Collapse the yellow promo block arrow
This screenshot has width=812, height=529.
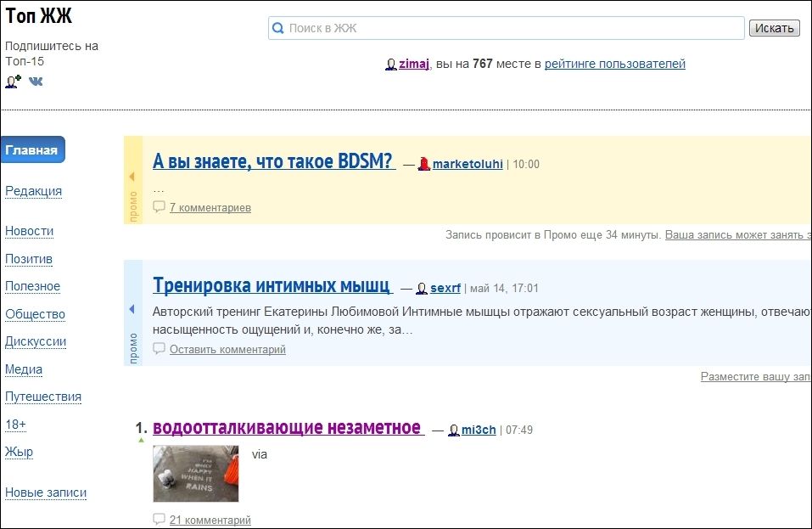point(132,177)
